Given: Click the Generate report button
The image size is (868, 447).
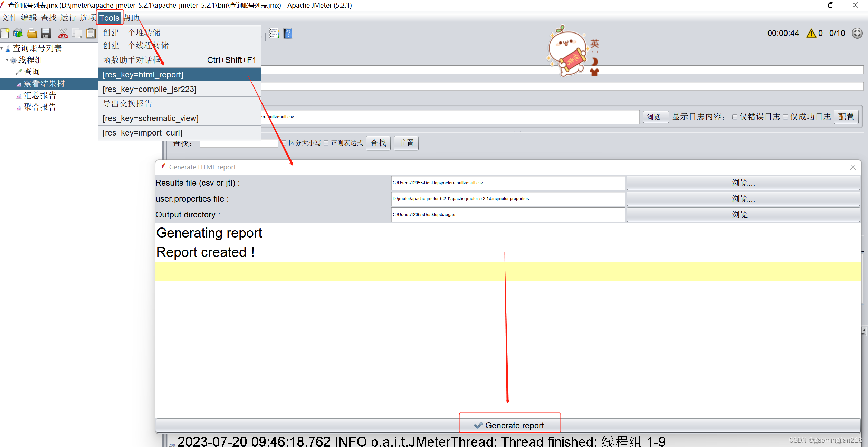Looking at the screenshot, I should point(508,425).
